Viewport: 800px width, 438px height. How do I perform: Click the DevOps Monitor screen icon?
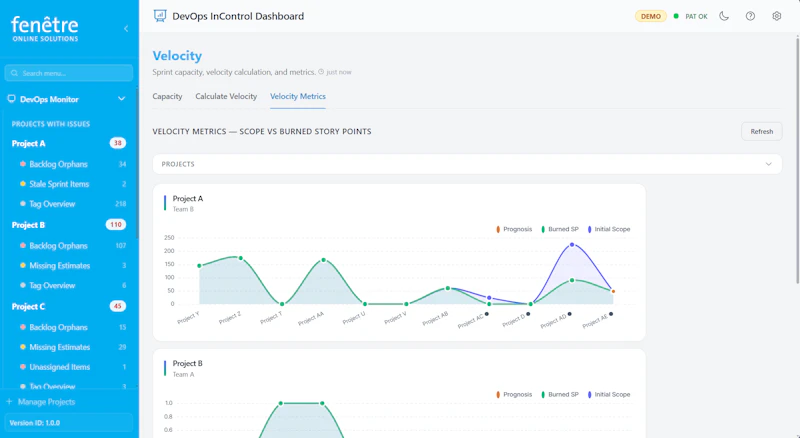11,99
